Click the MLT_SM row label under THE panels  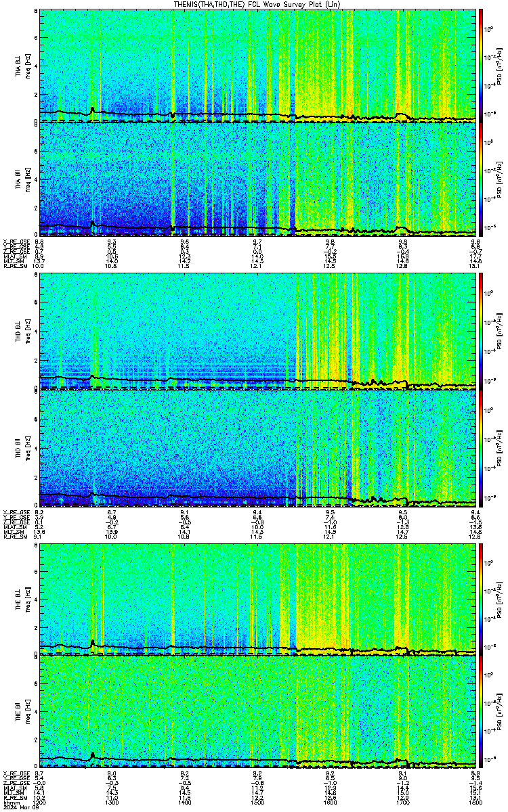coord(12,793)
